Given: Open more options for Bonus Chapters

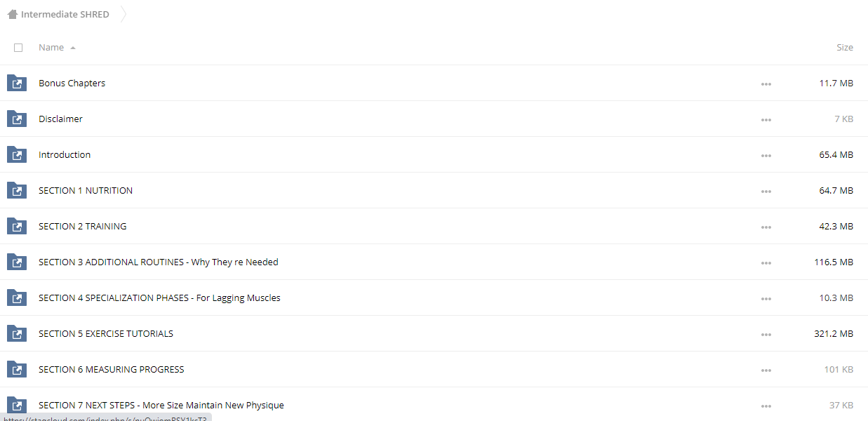Looking at the screenshot, I should [x=766, y=84].
